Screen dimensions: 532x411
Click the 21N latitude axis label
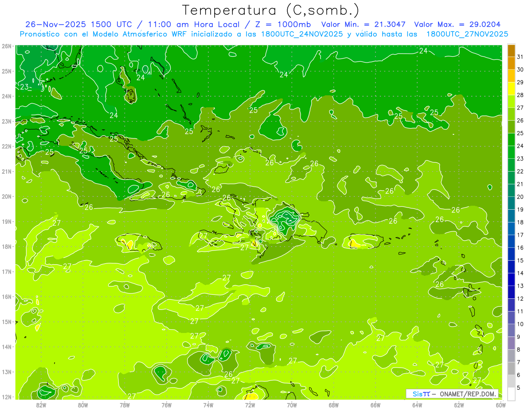[6, 171]
